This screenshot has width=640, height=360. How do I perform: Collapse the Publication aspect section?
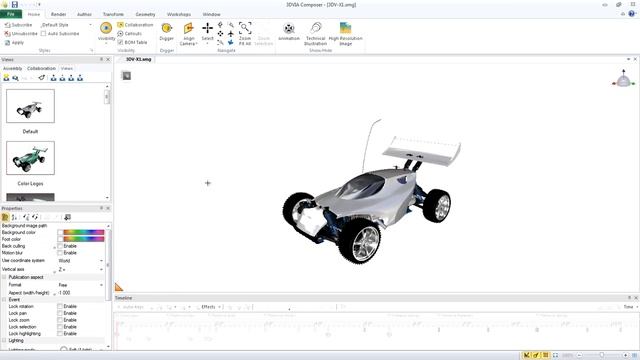(x=4, y=277)
